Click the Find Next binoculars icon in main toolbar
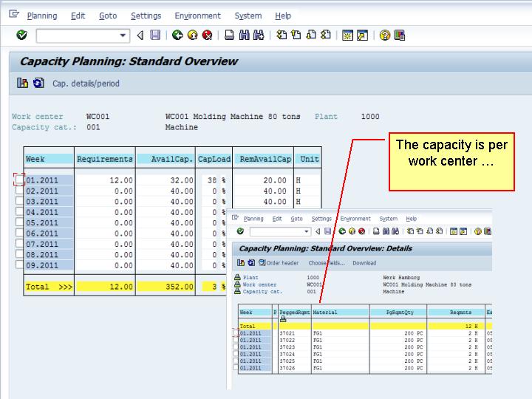 (259, 35)
